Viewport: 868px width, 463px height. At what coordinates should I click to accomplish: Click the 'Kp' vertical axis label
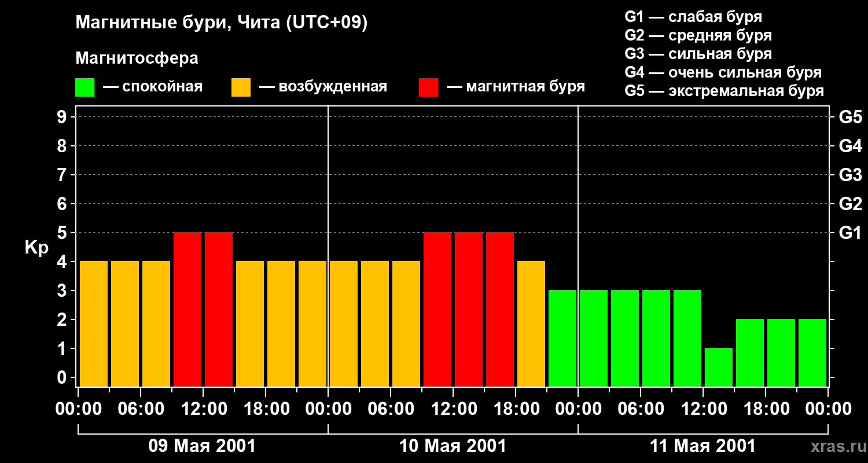pos(36,248)
